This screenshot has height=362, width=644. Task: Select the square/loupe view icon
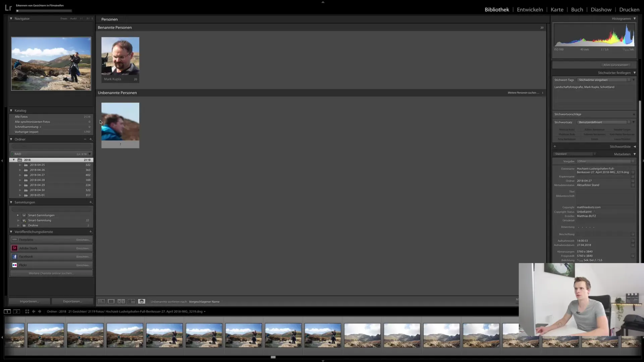click(111, 301)
